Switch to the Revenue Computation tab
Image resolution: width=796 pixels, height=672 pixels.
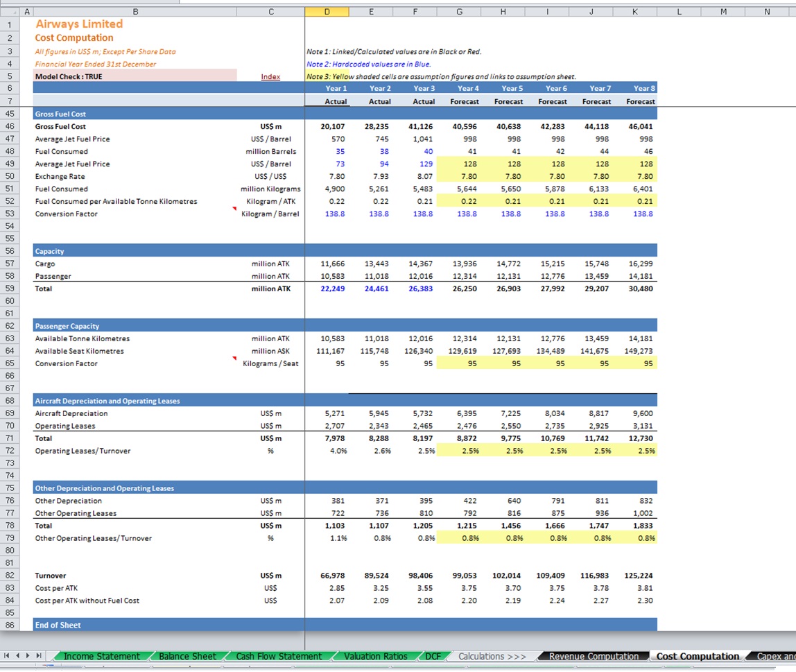pyautogui.click(x=594, y=656)
